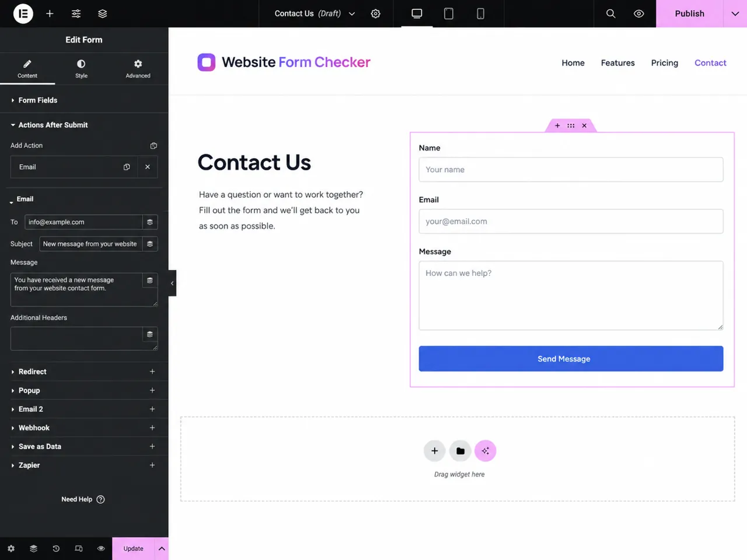The width and height of the screenshot is (747, 560).
Task: Add the Redirect action with plus
Action: (152, 372)
